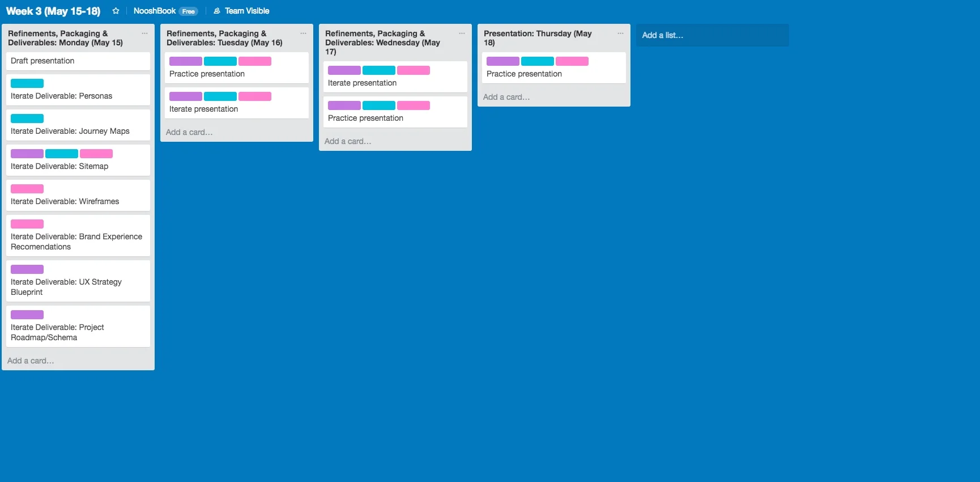Open menu for the Wednesday (May 17) list
This screenshot has width=980, height=482.
click(462, 33)
